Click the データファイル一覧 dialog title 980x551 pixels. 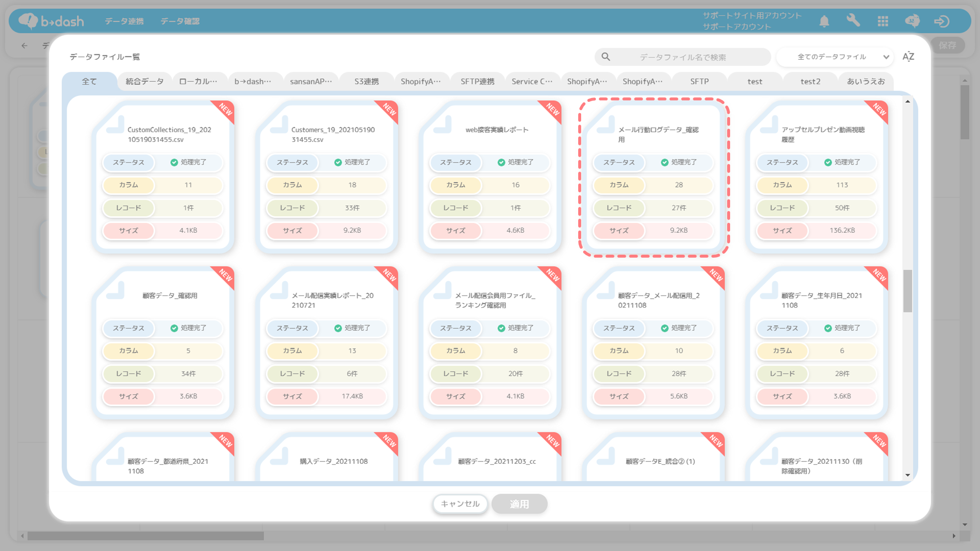pos(104,57)
